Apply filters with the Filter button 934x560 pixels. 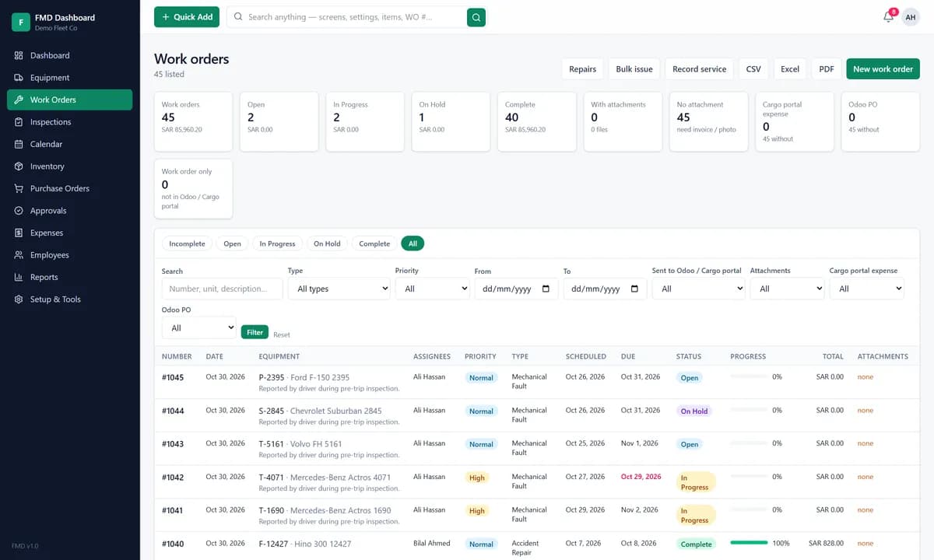255,332
